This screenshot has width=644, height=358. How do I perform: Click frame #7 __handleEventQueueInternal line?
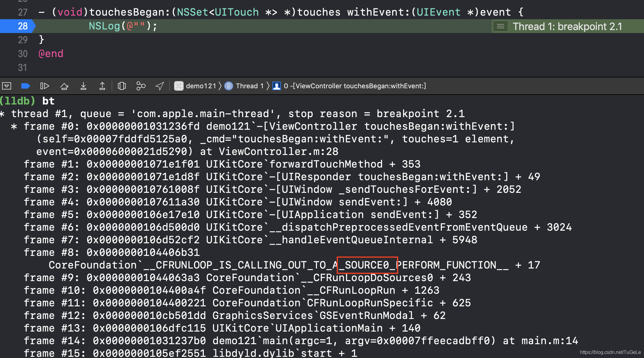[x=250, y=240]
